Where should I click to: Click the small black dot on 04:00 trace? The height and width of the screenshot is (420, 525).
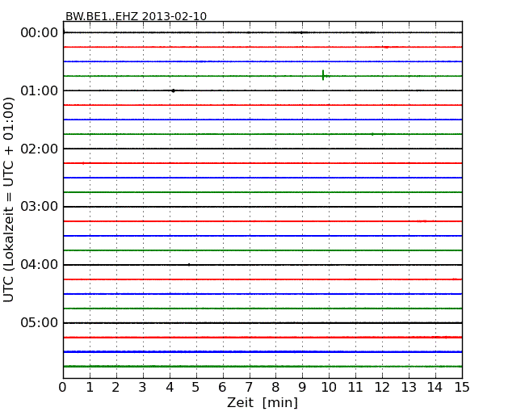point(189,265)
